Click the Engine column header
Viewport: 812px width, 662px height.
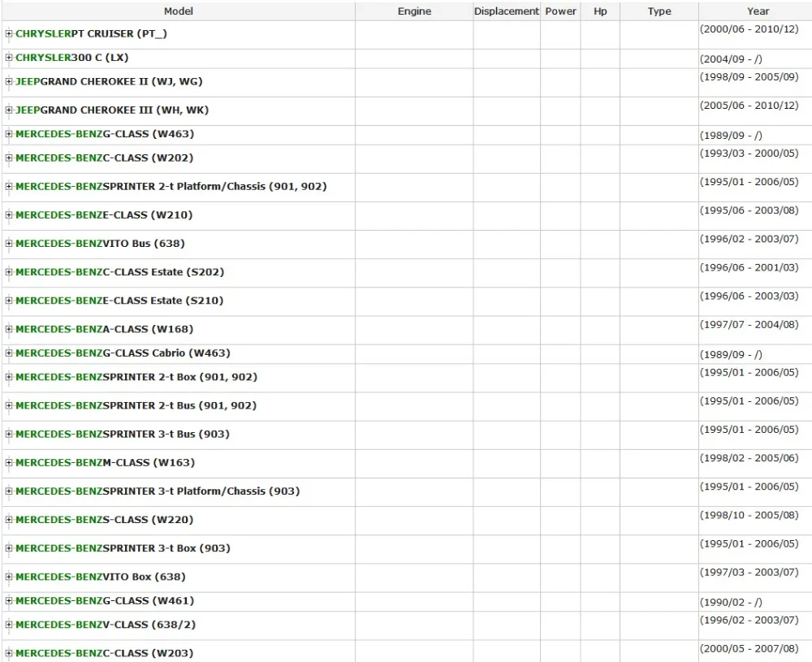(x=414, y=11)
